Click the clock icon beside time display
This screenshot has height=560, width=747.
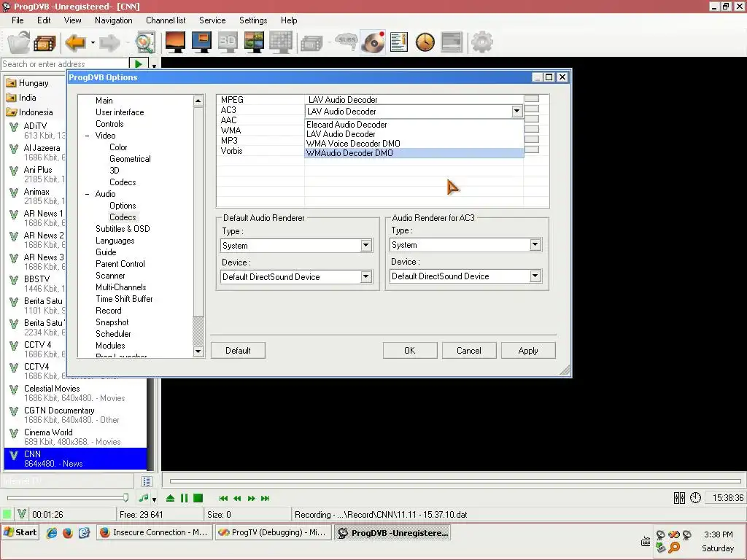[695, 498]
